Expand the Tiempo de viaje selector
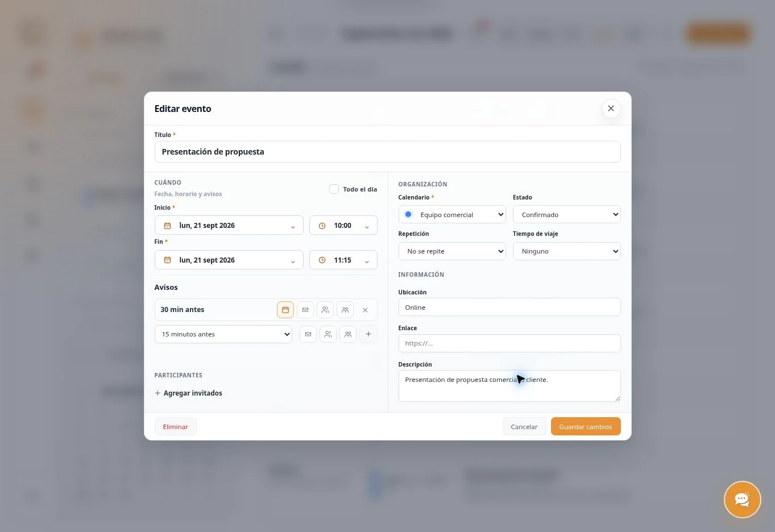 click(566, 251)
